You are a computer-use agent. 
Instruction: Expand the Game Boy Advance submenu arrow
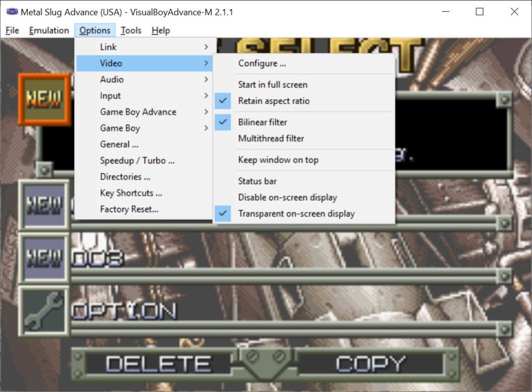point(206,112)
